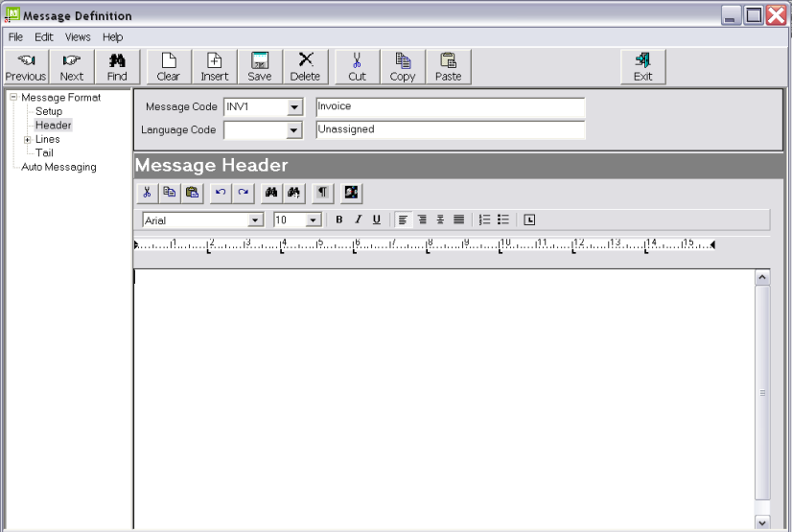
Task: Click the tab stop icon
Action: (x=529, y=220)
